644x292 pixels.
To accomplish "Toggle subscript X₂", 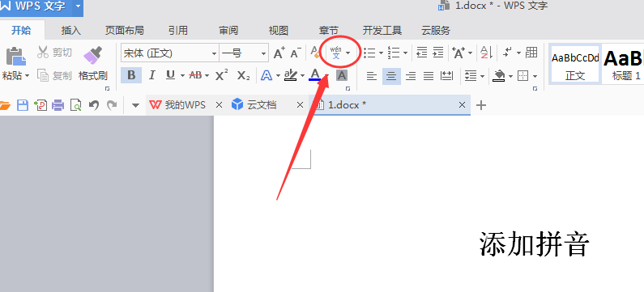I will pyautogui.click(x=243, y=76).
